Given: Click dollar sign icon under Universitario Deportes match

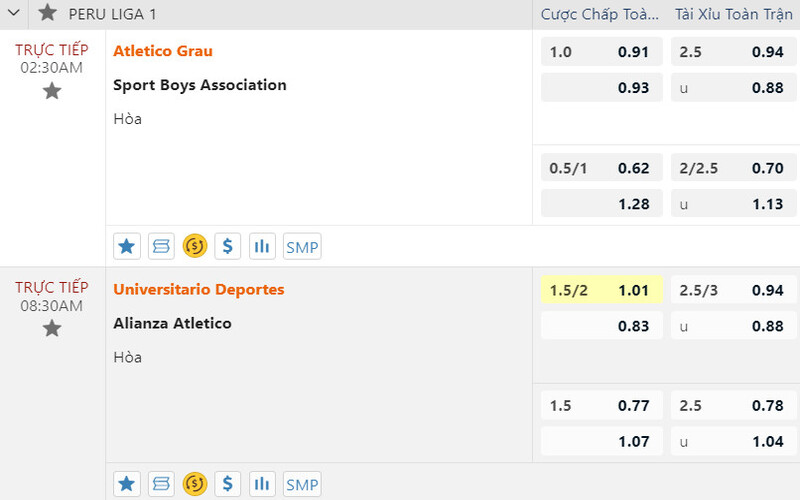Looking at the screenshot, I should coord(228,484).
